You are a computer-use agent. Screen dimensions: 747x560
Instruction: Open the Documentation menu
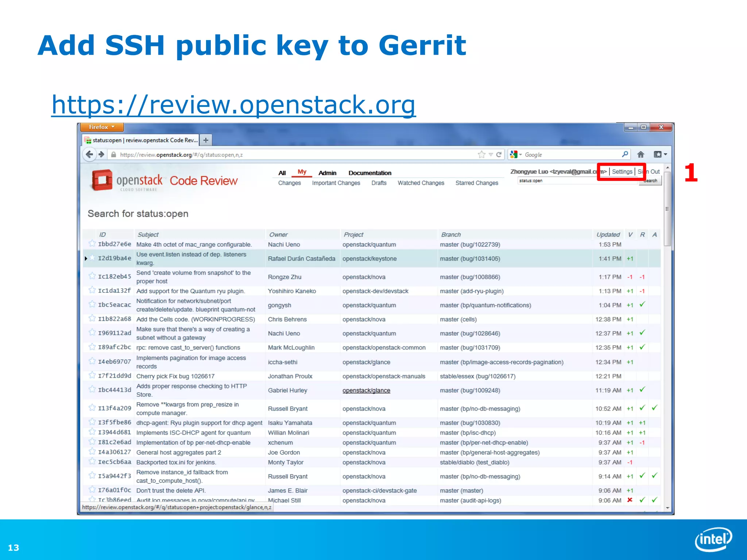(370, 173)
